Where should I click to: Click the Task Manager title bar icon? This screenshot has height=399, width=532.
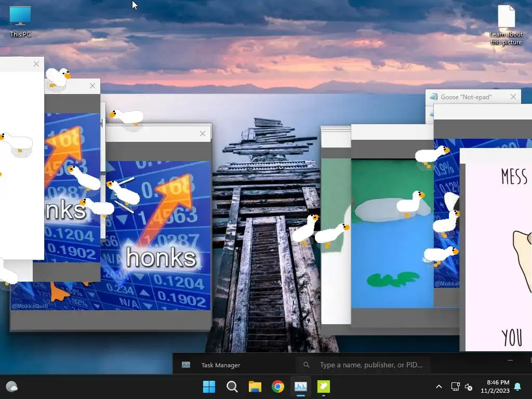(x=186, y=365)
